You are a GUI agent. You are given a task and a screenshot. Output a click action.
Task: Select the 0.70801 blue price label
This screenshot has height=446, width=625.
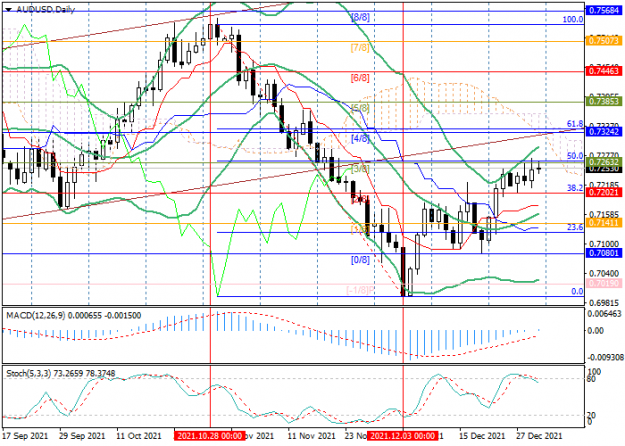605,253
